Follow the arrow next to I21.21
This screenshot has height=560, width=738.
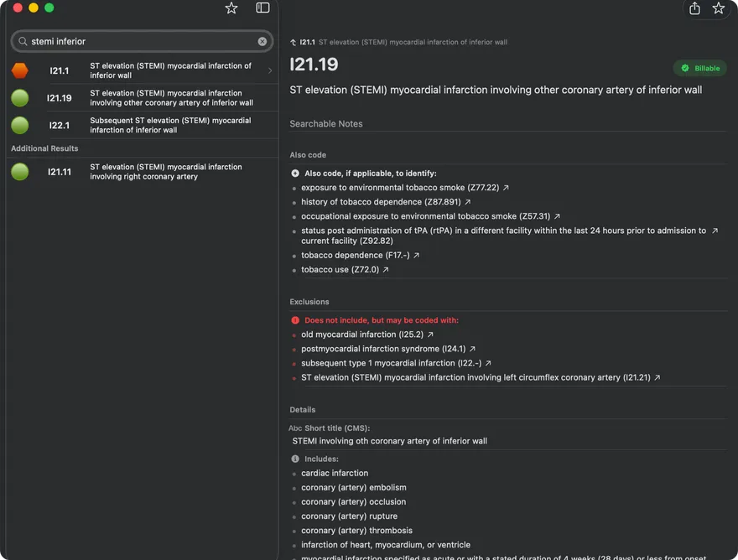[657, 377]
